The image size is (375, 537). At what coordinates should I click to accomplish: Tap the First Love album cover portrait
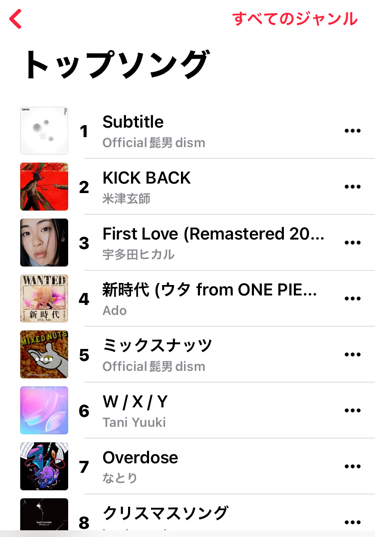click(x=44, y=242)
